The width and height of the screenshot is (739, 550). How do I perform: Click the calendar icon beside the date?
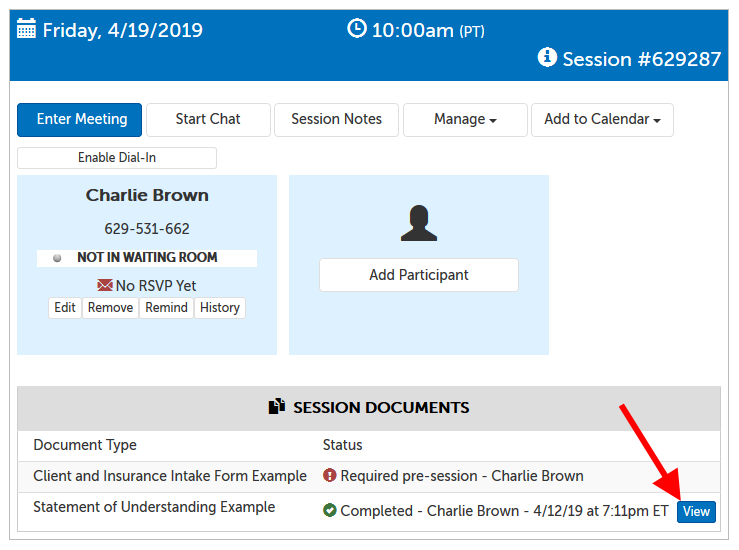click(x=27, y=30)
